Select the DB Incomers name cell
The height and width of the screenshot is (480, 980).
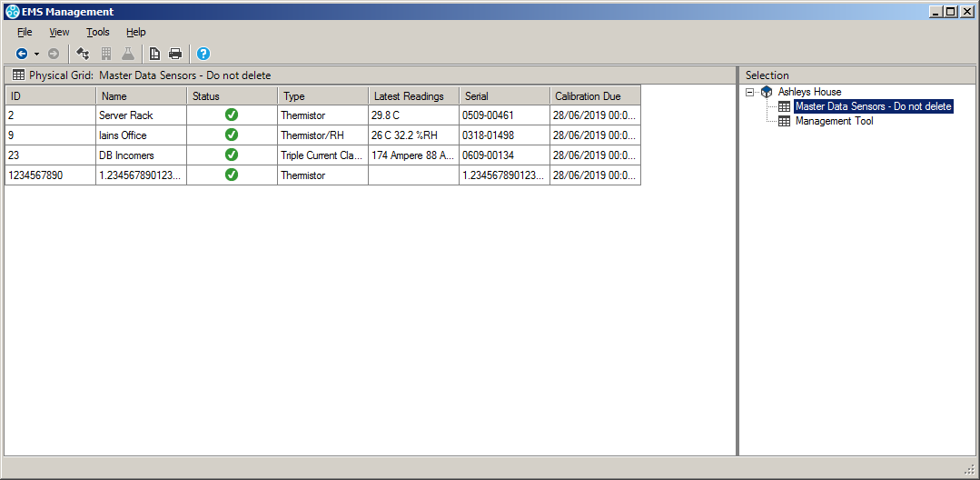[142, 155]
